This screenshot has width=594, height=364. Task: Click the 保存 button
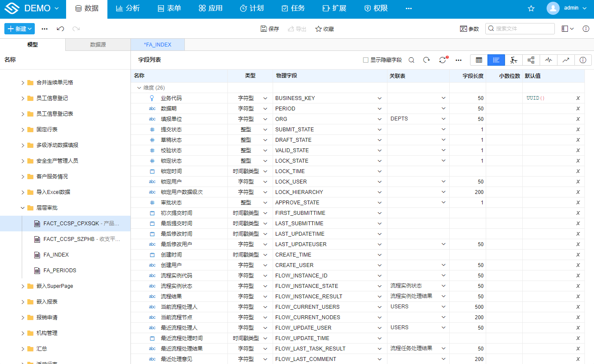click(270, 29)
